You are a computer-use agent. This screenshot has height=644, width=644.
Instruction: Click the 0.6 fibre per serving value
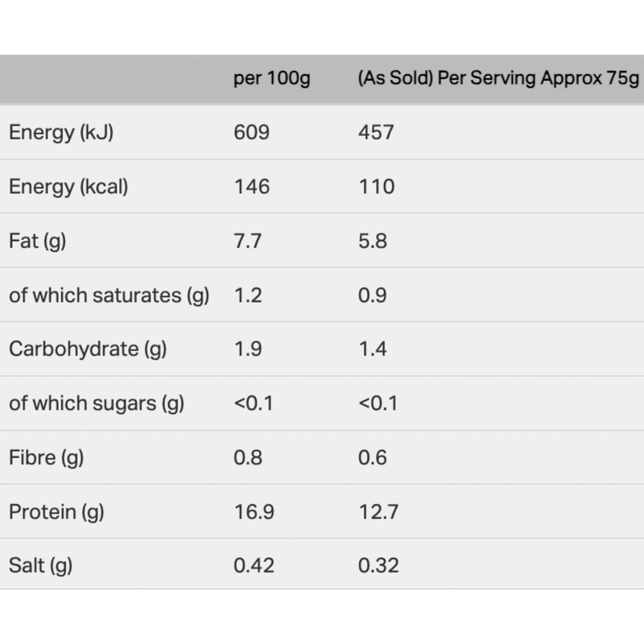pyautogui.click(x=372, y=458)
